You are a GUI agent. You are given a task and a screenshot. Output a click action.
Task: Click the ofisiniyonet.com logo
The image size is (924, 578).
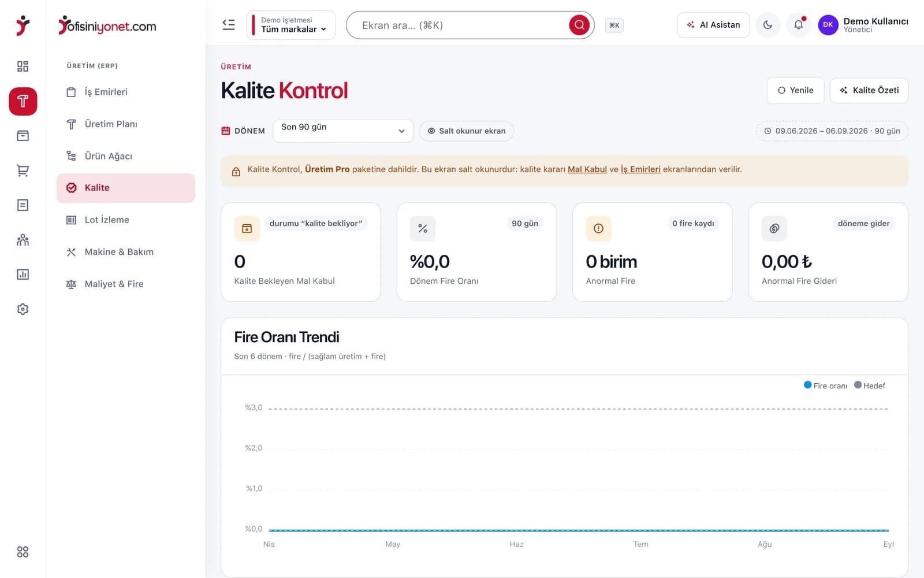(x=107, y=25)
